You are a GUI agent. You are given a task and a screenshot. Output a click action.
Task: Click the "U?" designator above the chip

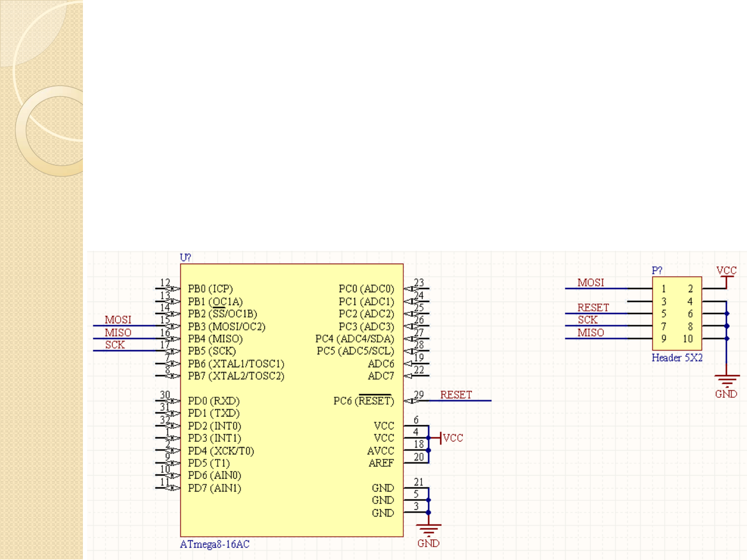[185, 257]
